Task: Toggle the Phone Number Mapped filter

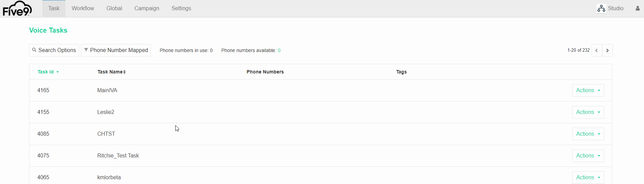Action: (116, 50)
